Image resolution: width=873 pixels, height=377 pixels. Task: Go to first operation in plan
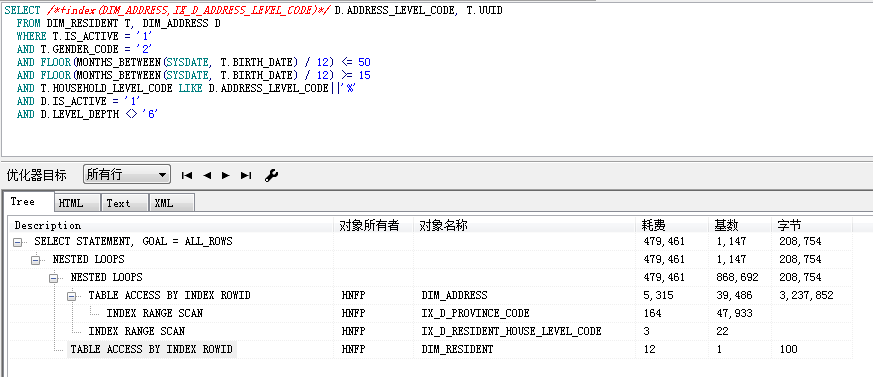click(x=187, y=175)
